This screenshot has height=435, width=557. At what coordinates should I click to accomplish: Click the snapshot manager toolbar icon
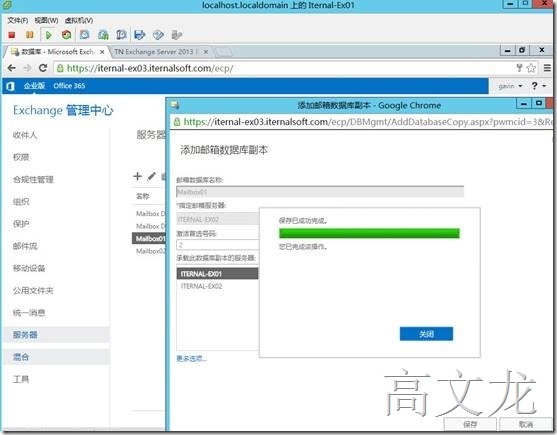pos(121,35)
